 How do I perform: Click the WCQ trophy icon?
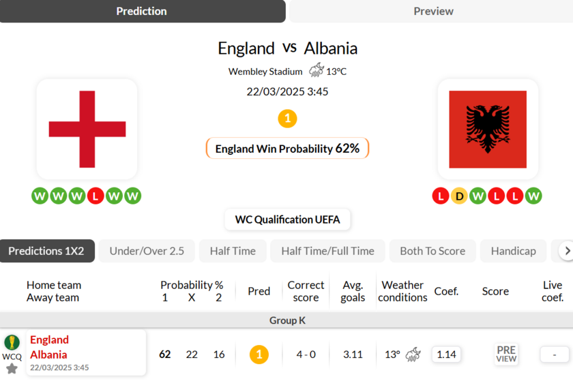click(x=12, y=342)
